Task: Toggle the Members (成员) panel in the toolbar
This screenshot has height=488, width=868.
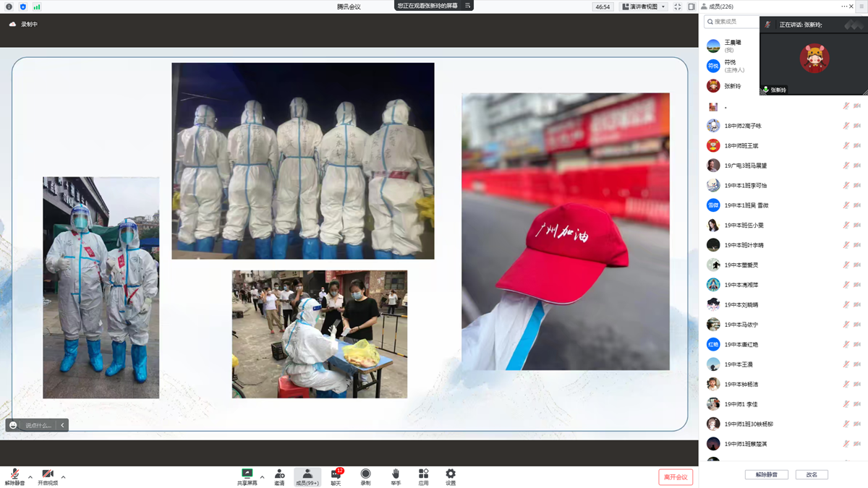Action: [x=307, y=476]
